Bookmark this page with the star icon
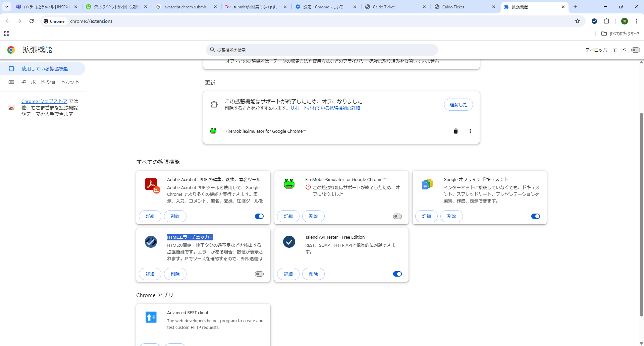Viewport: 644px width, 346px height. pyautogui.click(x=577, y=21)
